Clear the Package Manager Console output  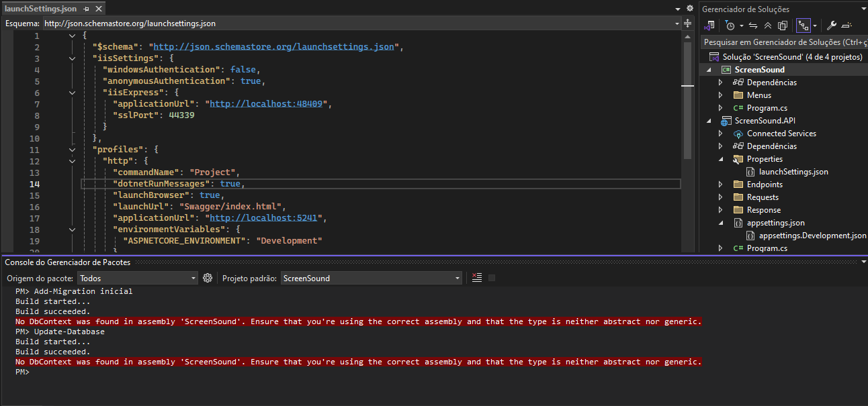[x=477, y=278]
